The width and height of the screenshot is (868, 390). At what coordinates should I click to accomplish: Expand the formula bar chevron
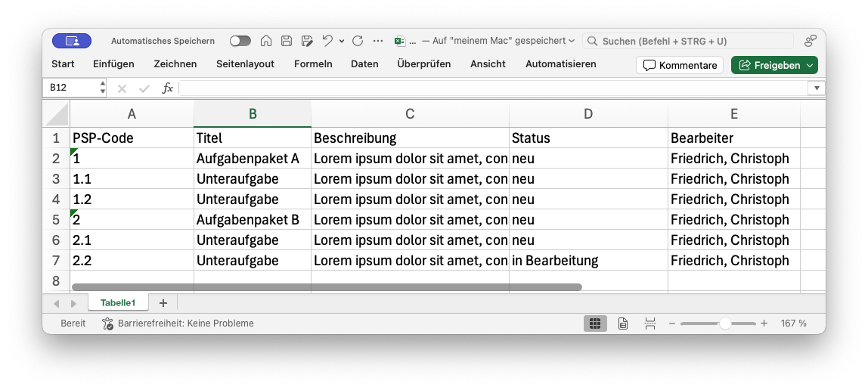pyautogui.click(x=817, y=88)
